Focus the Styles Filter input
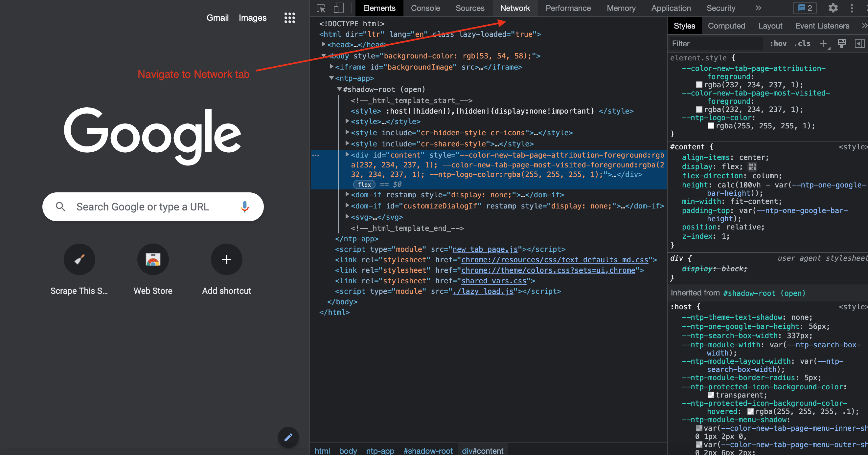The width and height of the screenshot is (868, 455). click(716, 43)
